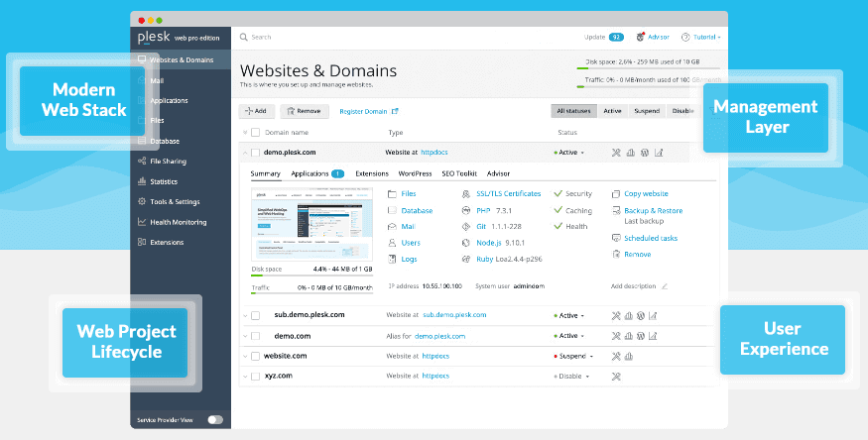Select all domains using header checkbox
868x440 pixels.
[255, 132]
